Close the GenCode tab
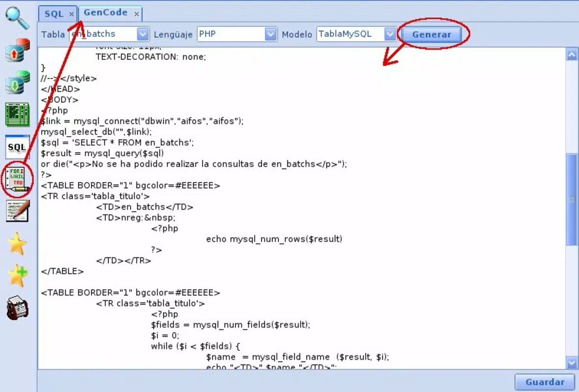579x392 pixels. (137, 14)
